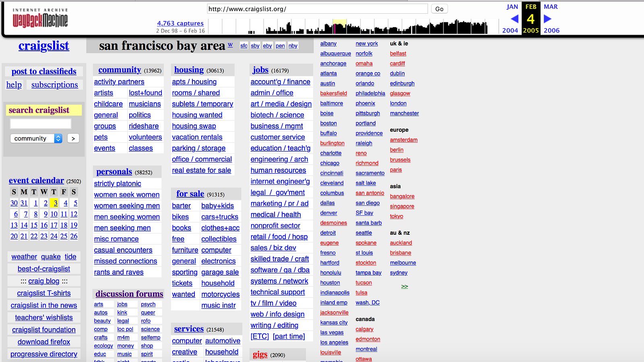The image size is (644, 362).
Task: Open craig blog link
Action: [x=44, y=281]
